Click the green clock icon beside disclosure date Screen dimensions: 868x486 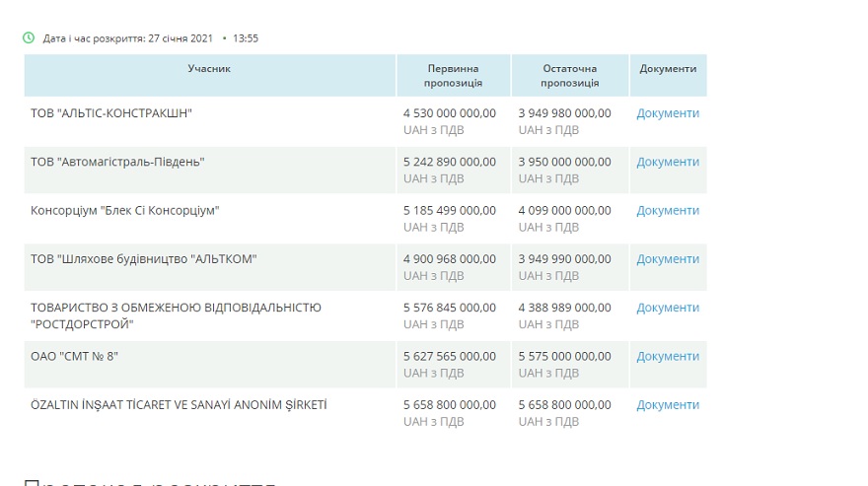click(29, 37)
